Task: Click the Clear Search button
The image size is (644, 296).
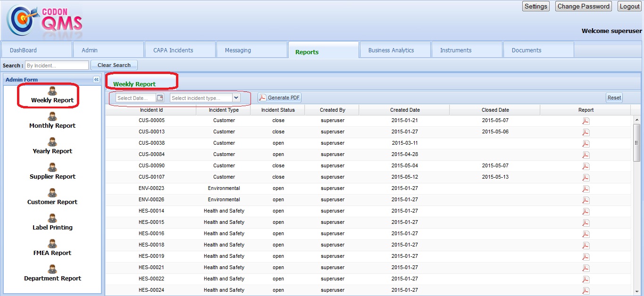Action: [x=114, y=65]
